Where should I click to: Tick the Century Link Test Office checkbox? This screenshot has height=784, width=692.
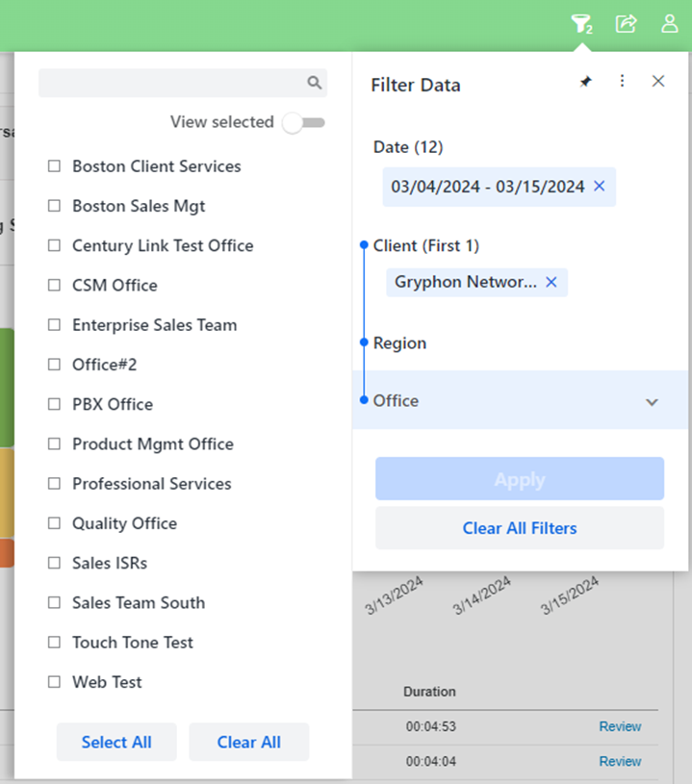coord(54,245)
